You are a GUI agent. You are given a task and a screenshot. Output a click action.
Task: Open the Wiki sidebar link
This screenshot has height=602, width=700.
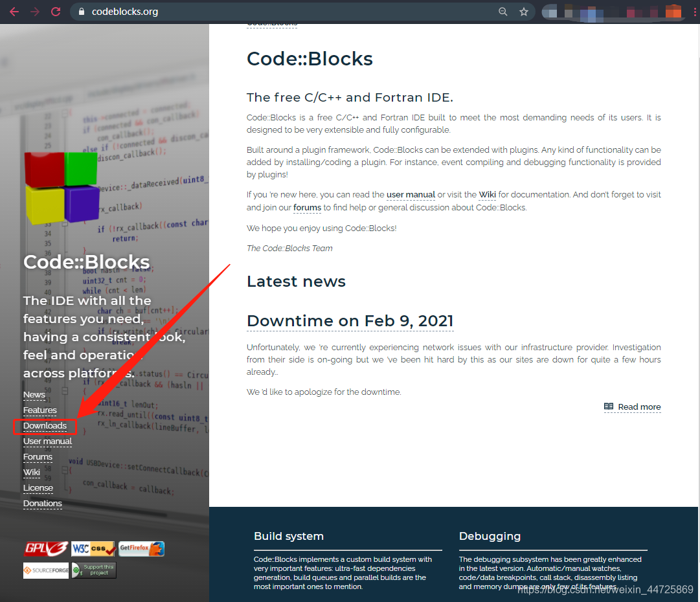click(31, 472)
